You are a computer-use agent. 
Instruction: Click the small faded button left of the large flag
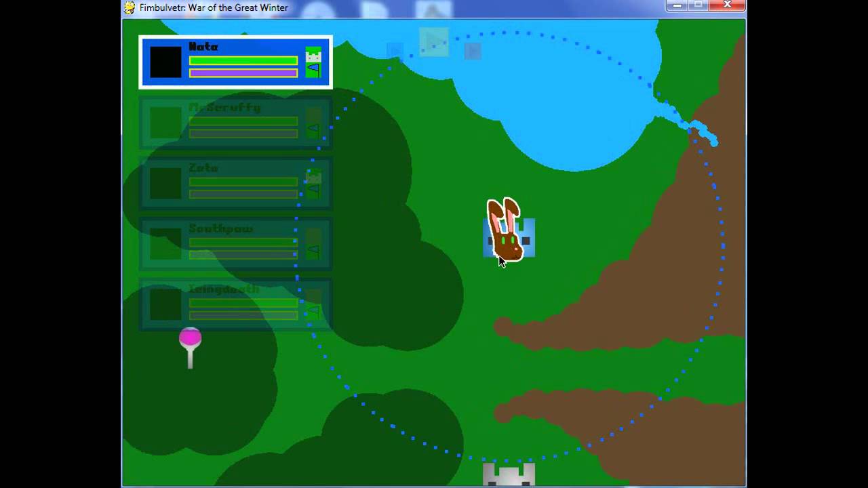coord(395,51)
